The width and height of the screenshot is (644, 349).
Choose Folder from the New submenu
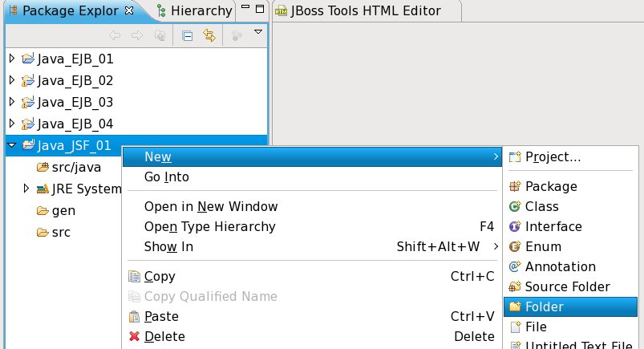(x=544, y=306)
